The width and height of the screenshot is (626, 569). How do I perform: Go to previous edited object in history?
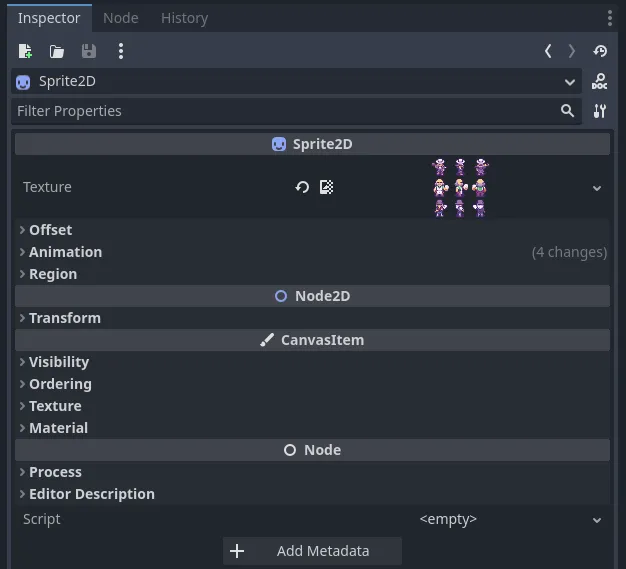[548, 51]
